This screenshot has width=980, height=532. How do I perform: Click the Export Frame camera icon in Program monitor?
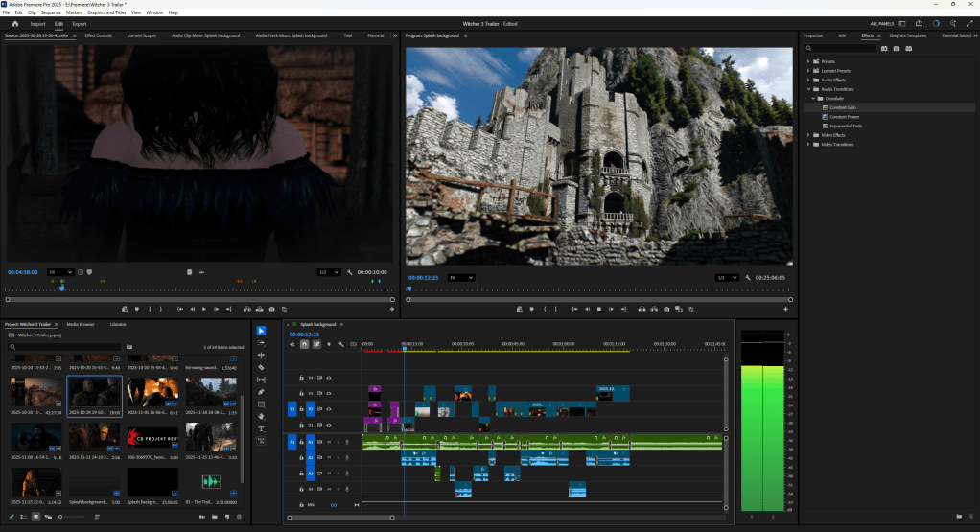(666, 309)
